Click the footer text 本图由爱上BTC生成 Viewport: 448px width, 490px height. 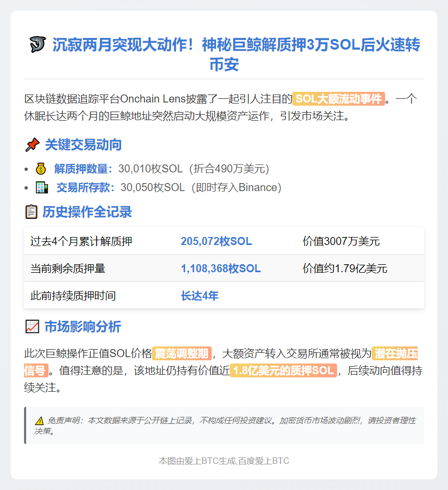click(x=197, y=461)
